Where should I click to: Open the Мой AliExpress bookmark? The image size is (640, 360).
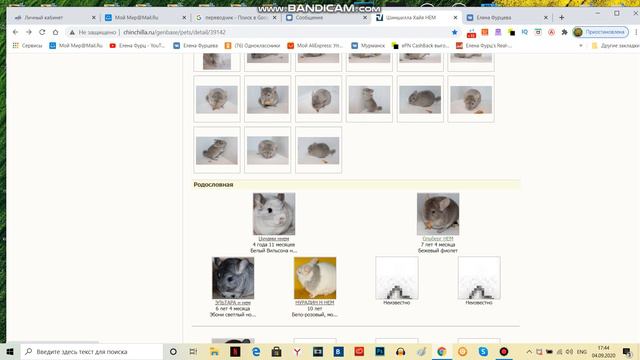316,46
